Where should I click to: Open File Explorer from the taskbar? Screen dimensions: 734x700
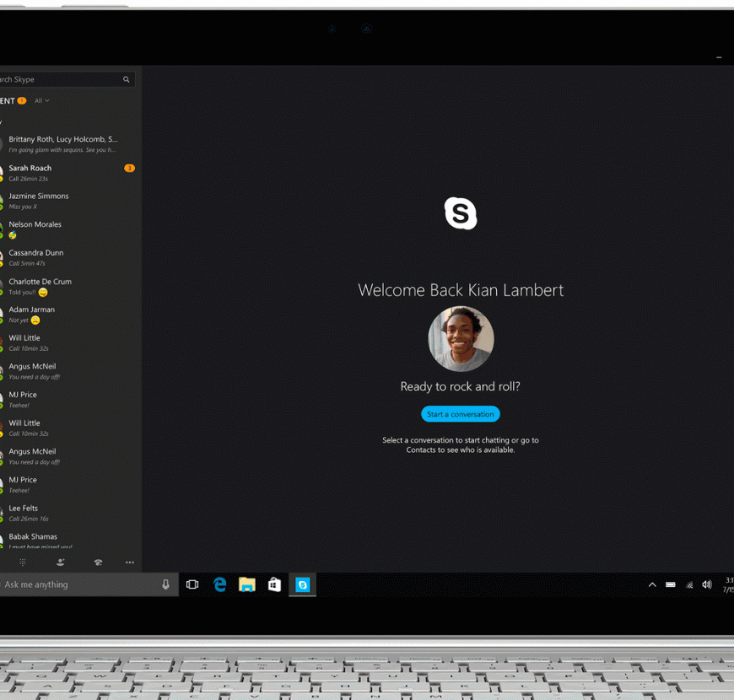pos(247,584)
